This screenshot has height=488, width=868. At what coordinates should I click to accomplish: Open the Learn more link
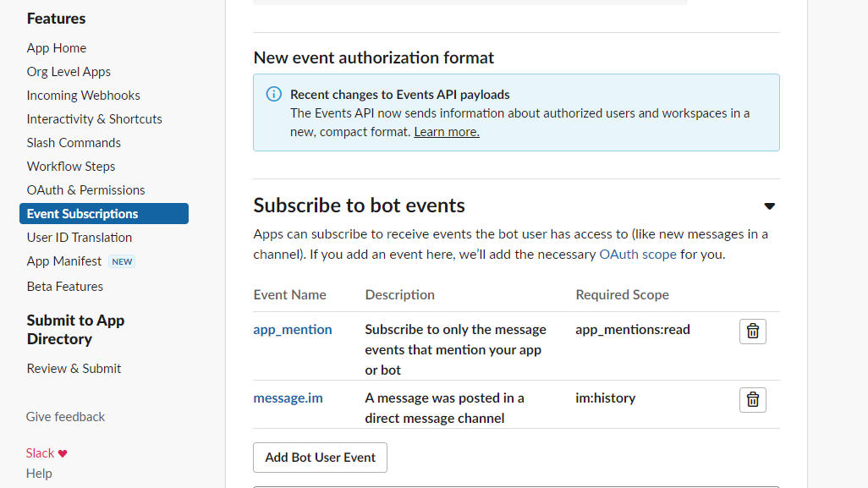tap(447, 132)
